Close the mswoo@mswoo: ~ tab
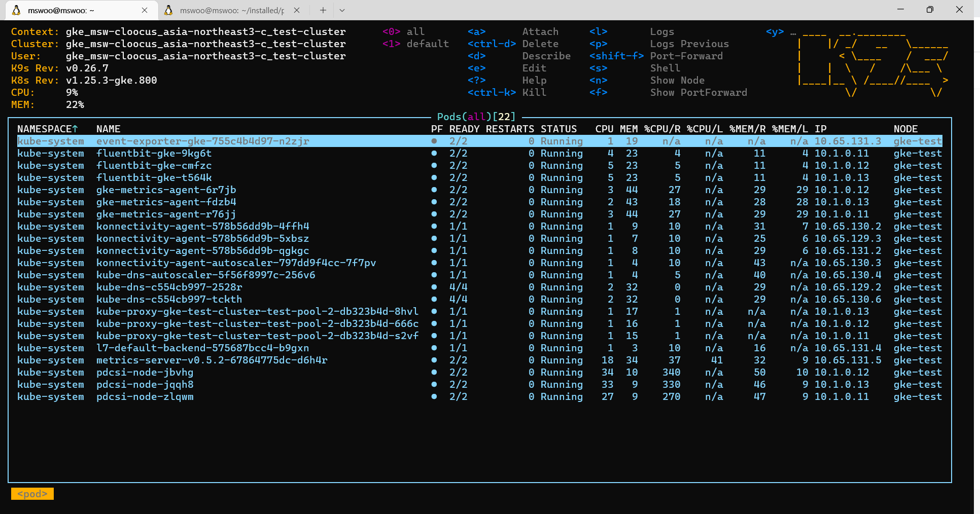The width and height of the screenshot is (980, 514). [x=145, y=10]
